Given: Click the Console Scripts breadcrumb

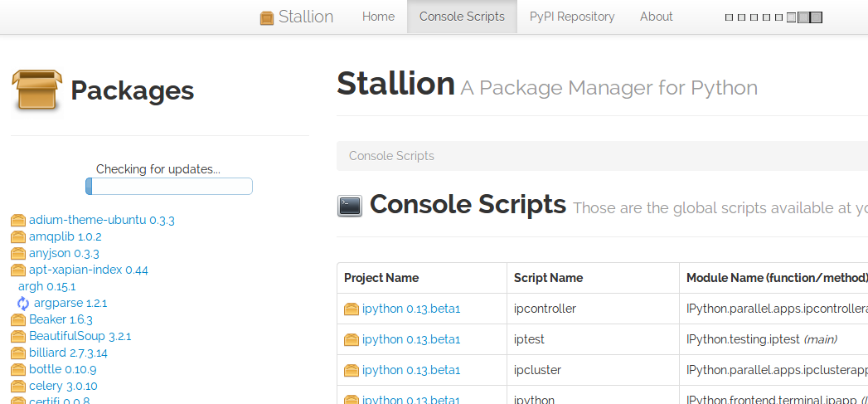Looking at the screenshot, I should (x=391, y=156).
